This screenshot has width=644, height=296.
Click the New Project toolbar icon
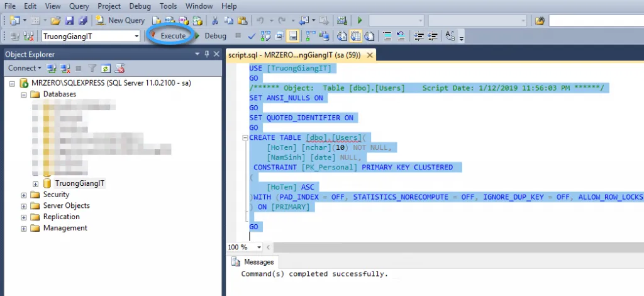[15, 20]
